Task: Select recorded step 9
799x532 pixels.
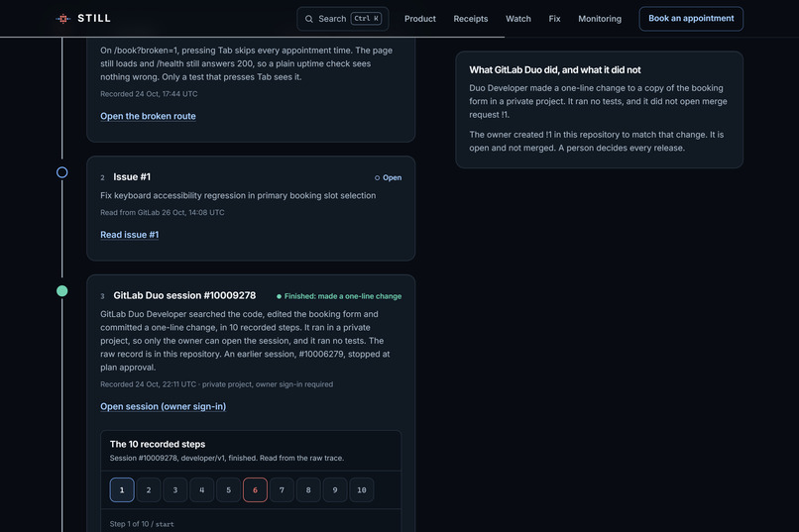Action: 335,489
